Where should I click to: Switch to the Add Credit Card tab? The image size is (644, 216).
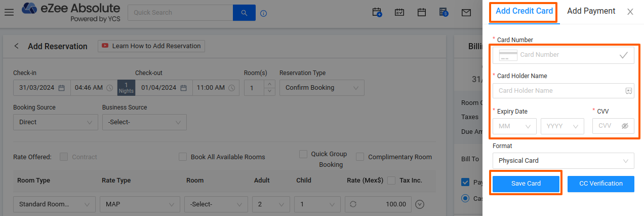[524, 12]
